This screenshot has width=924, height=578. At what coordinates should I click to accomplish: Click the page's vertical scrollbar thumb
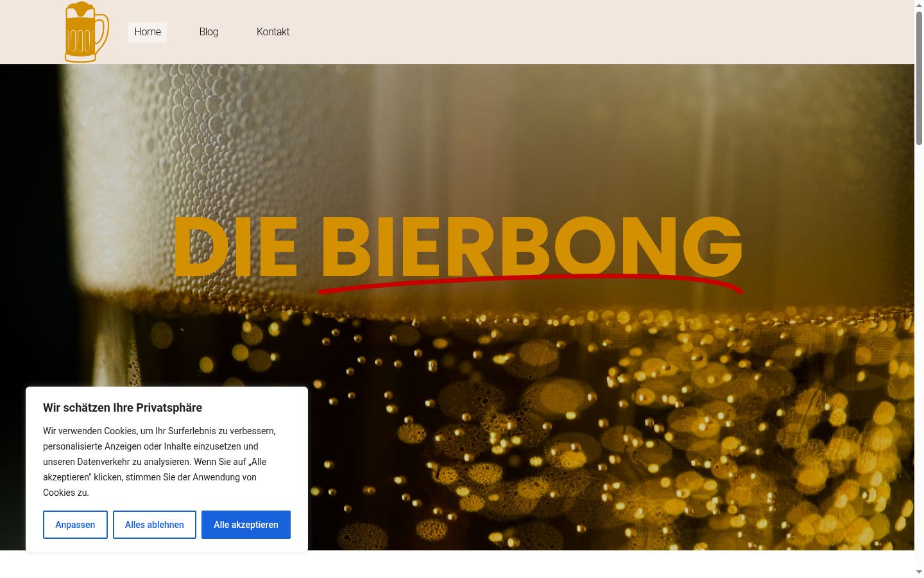click(x=919, y=77)
